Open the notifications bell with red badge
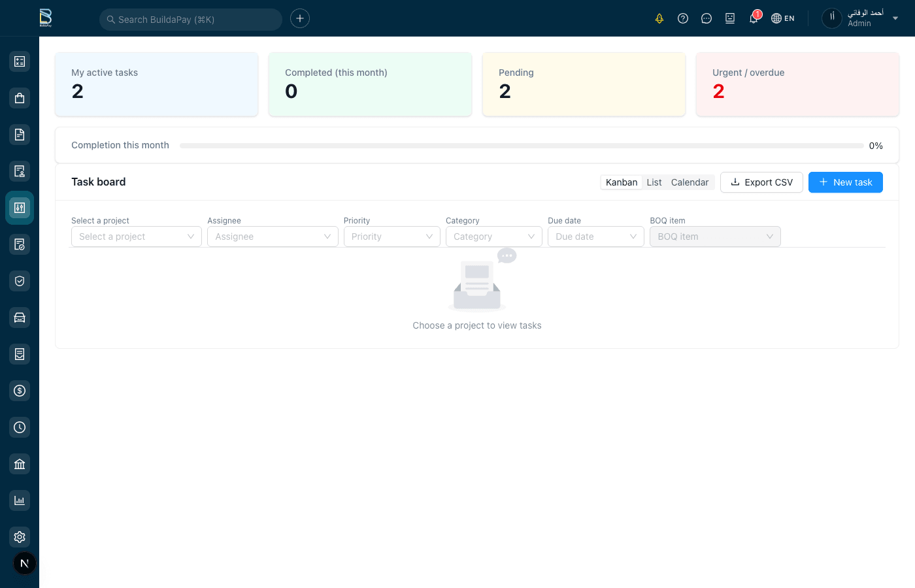This screenshot has width=915, height=588. 753,18
